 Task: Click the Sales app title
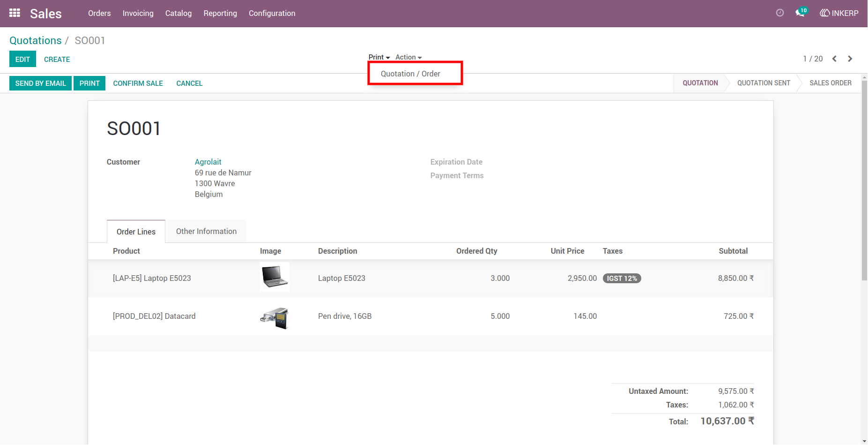pos(46,14)
